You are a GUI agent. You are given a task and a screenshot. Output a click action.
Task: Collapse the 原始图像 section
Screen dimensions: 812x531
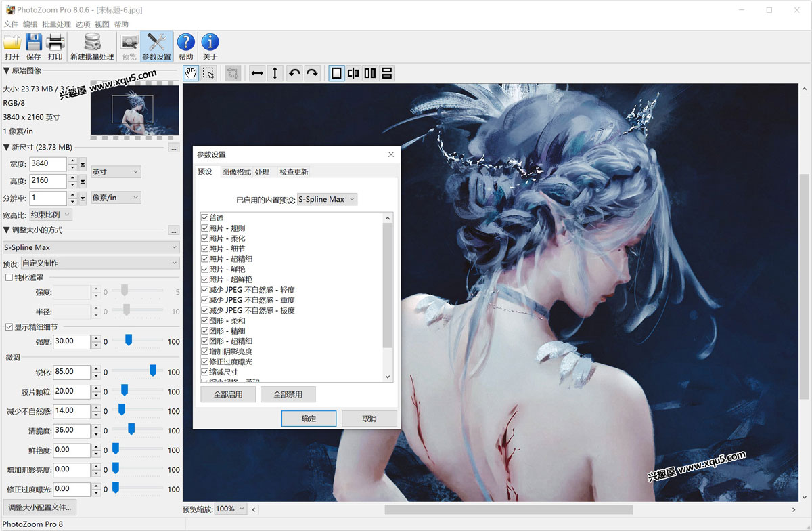[x=7, y=70]
